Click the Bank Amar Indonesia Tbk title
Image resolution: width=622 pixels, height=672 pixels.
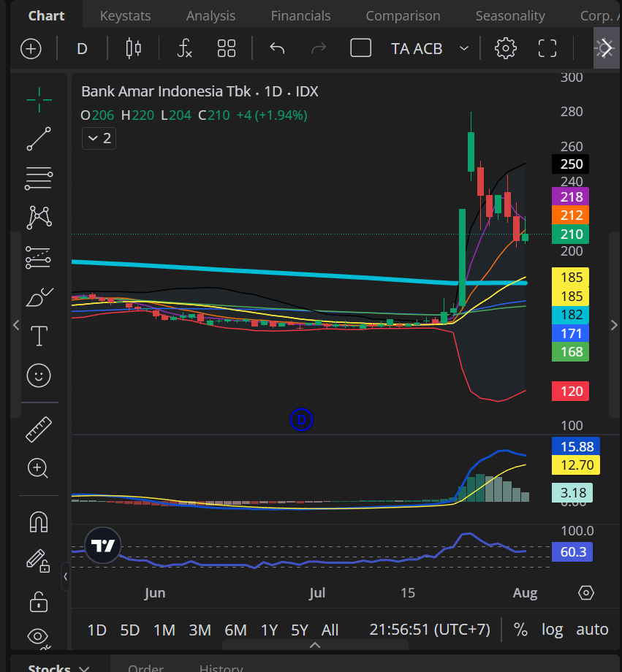click(166, 92)
